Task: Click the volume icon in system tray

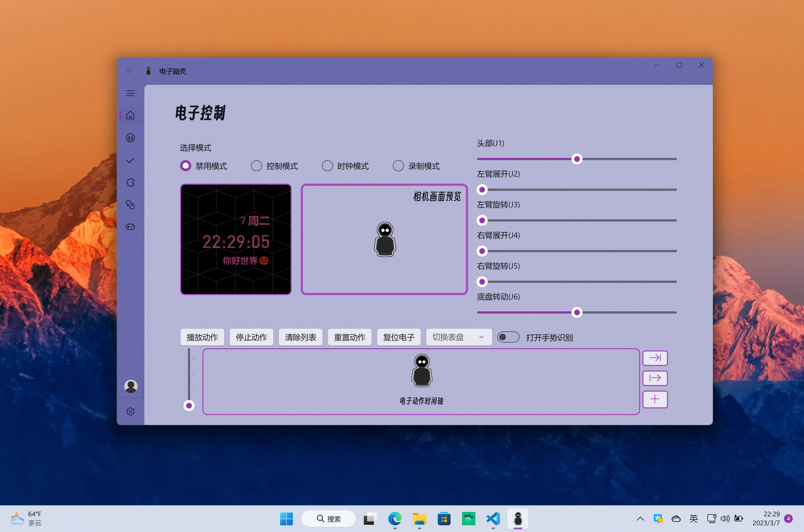Action: (725, 519)
